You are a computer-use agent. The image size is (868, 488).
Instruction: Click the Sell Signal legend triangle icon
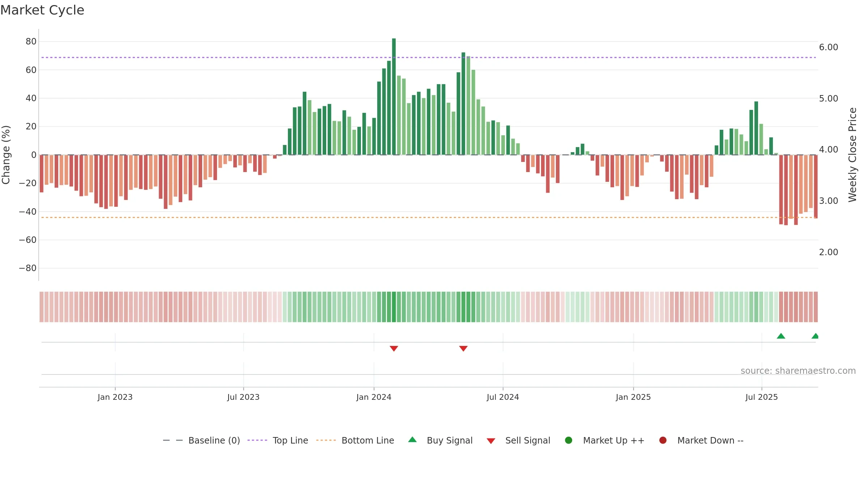click(x=491, y=441)
